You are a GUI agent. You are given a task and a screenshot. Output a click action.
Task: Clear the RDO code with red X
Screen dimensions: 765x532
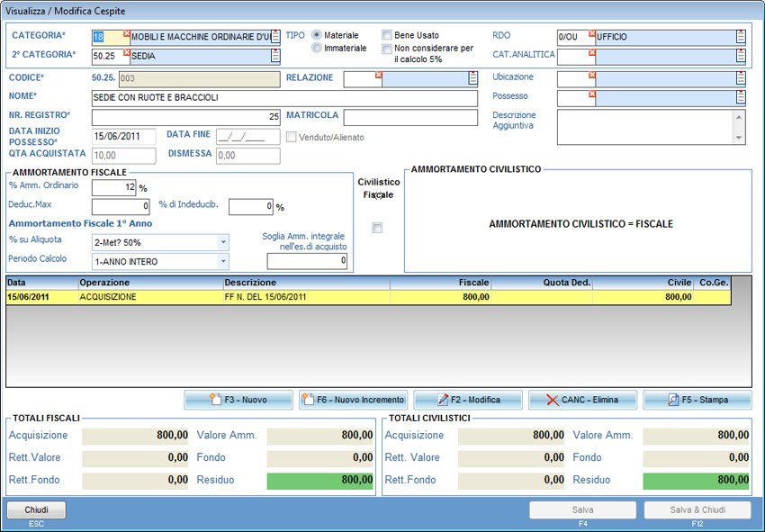tap(592, 33)
